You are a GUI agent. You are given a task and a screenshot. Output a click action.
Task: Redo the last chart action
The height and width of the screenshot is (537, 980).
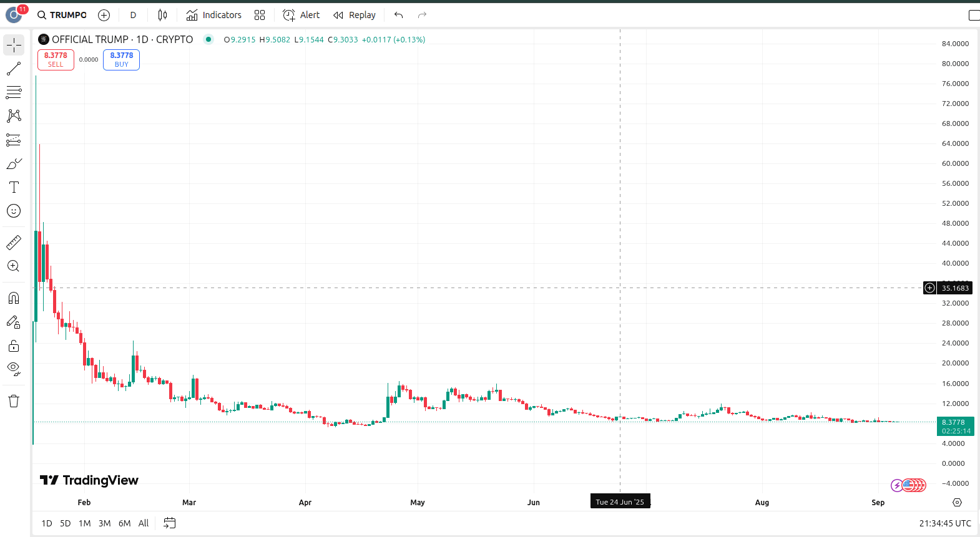[x=423, y=15]
